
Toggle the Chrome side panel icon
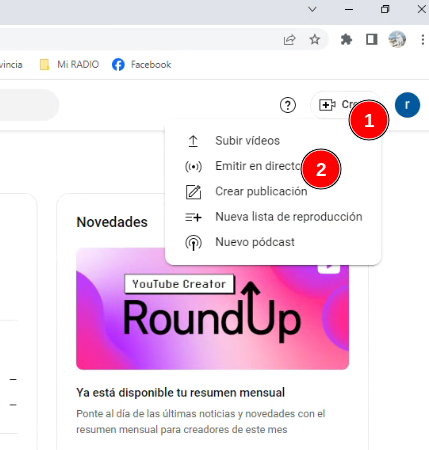click(372, 40)
